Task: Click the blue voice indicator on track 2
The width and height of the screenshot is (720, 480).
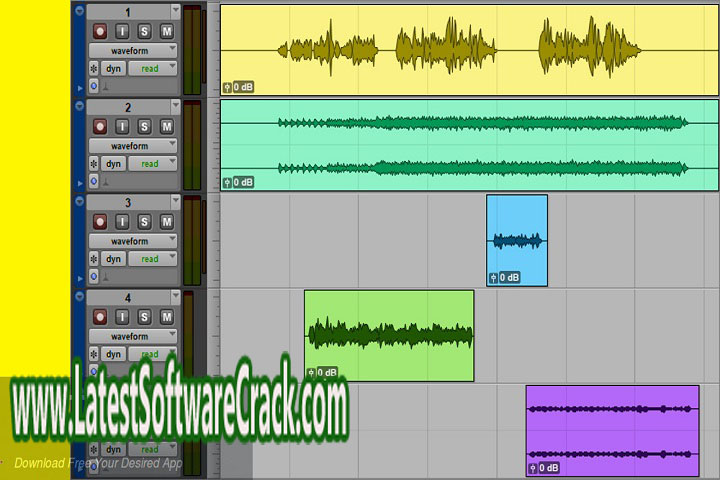Action: coord(94,181)
